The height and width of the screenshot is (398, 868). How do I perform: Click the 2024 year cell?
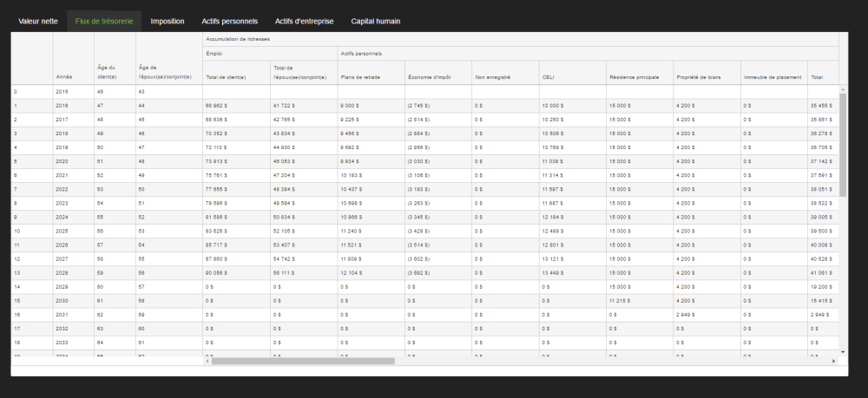[74, 218]
